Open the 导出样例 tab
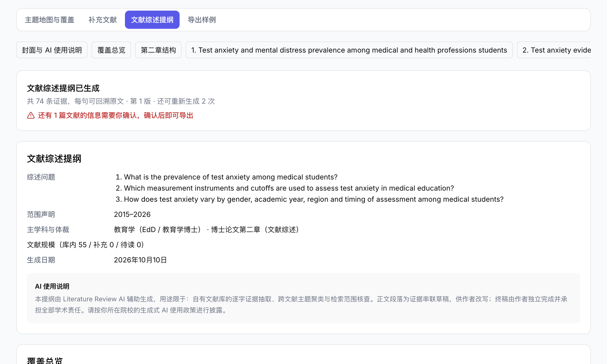The image size is (607, 364). point(202,20)
